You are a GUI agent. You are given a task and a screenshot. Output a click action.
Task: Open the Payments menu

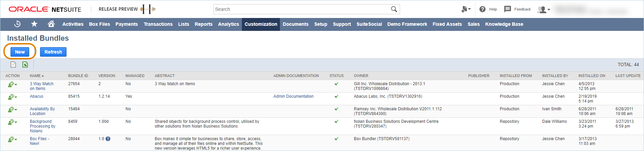[x=127, y=24]
